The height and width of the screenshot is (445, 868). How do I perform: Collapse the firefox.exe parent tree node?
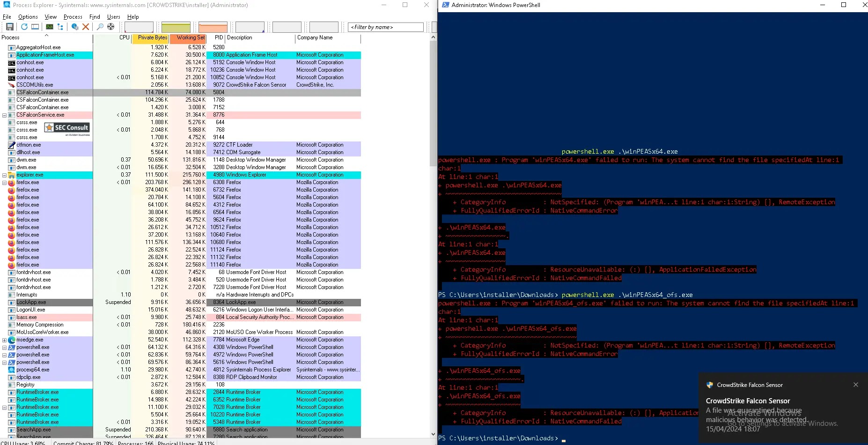point(4,182)
